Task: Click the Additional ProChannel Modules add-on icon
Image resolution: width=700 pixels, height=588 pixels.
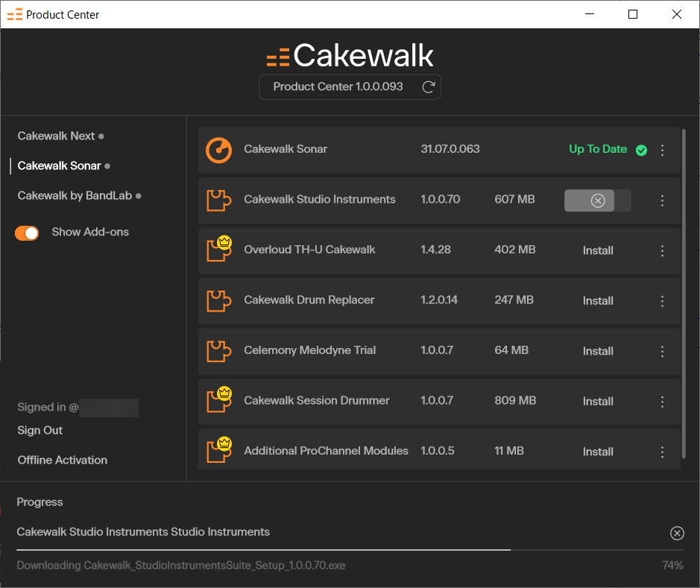Action: tap(218, 449)
